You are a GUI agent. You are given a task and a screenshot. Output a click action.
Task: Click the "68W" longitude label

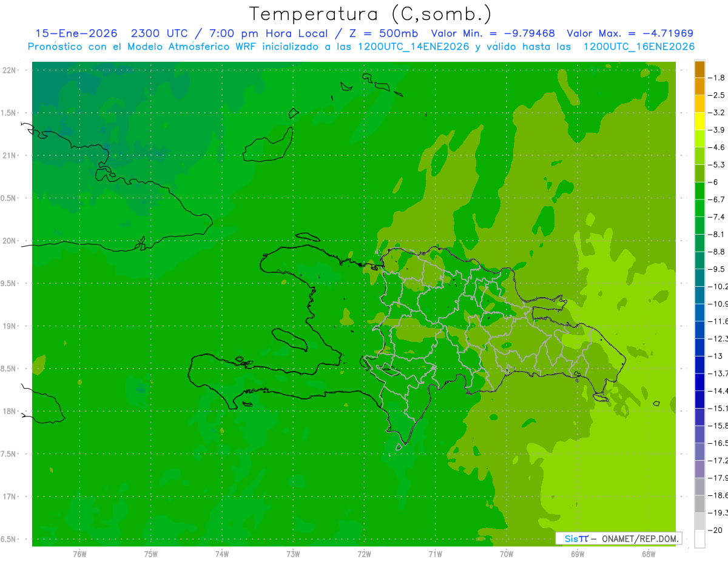[x=649, y=554]
